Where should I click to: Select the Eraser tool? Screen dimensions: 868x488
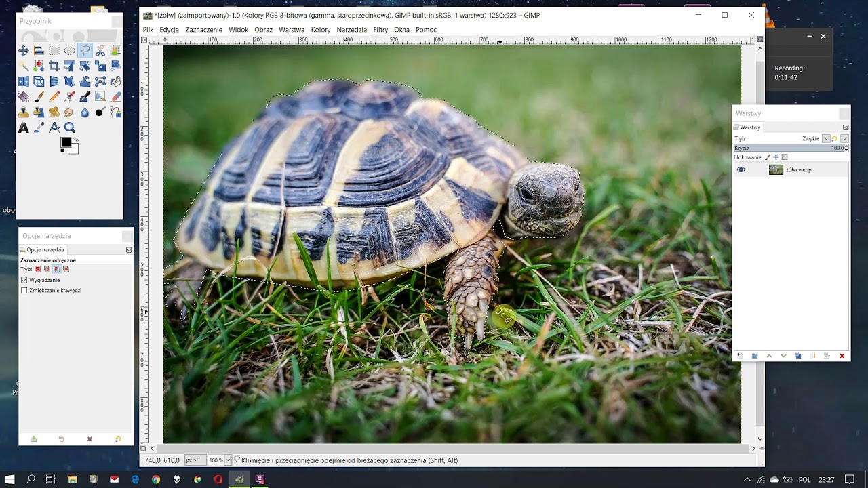(x=116, y=97)
